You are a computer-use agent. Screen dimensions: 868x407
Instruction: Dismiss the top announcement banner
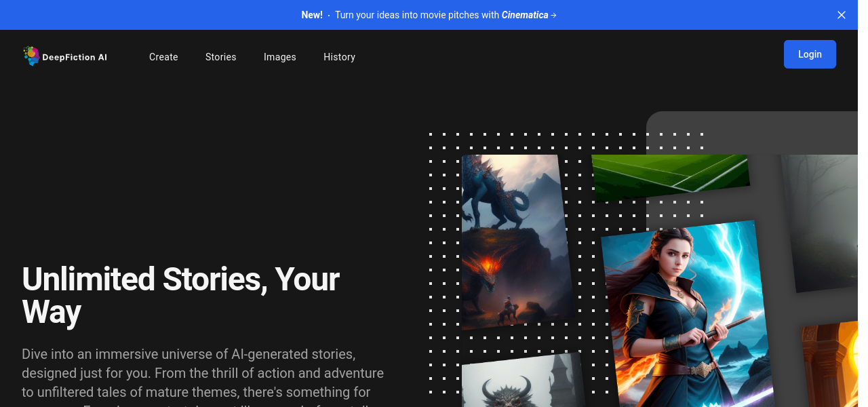[841, 15]
